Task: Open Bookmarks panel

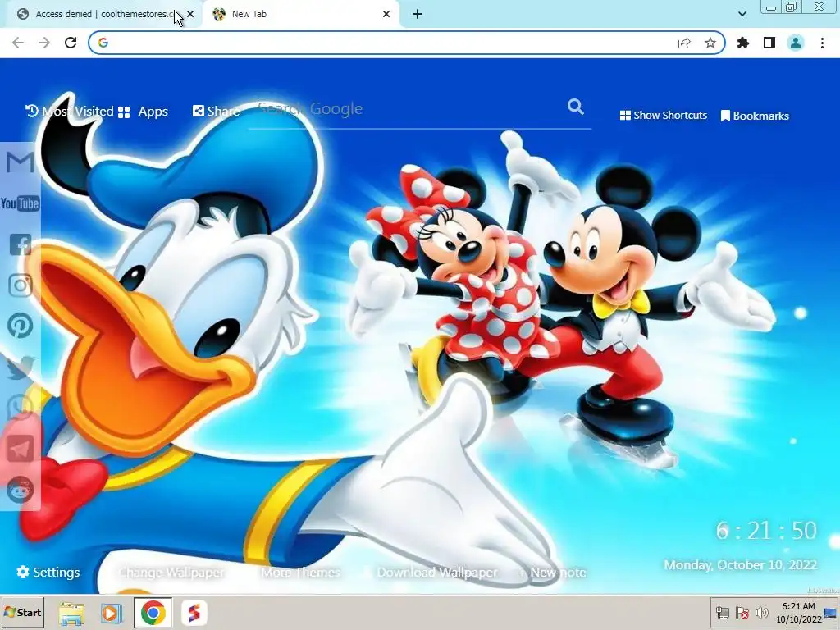Action: (x=755, y=116)
